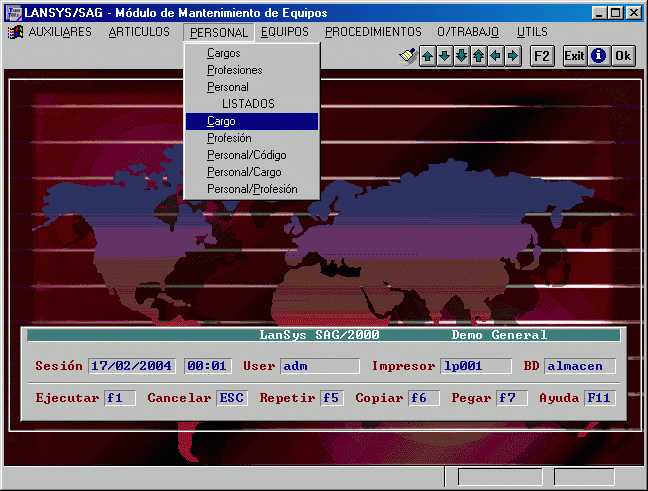648x491 pixels.
Task: Click the LISTADOS section heading
Action: (248, 104)
